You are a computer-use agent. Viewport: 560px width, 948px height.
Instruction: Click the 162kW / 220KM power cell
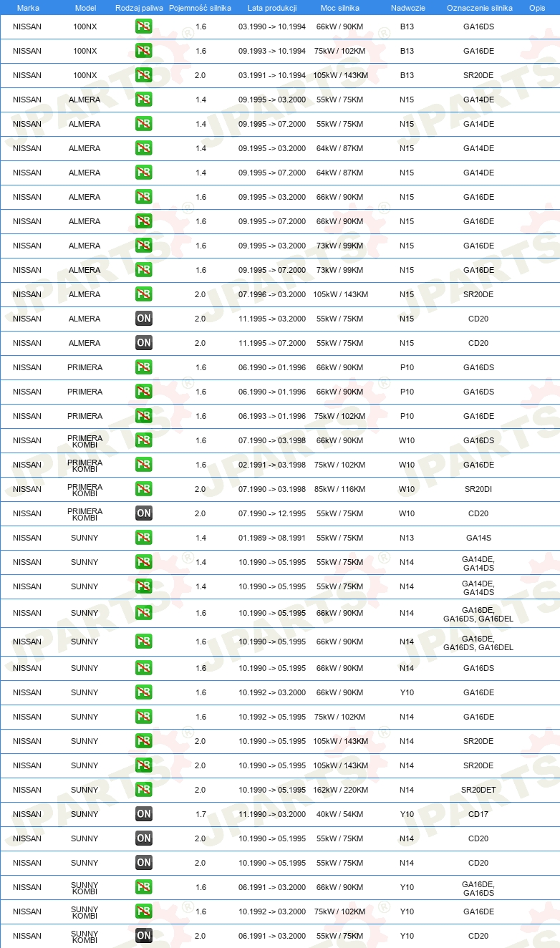pyautogui.click(x=341, y=790)
